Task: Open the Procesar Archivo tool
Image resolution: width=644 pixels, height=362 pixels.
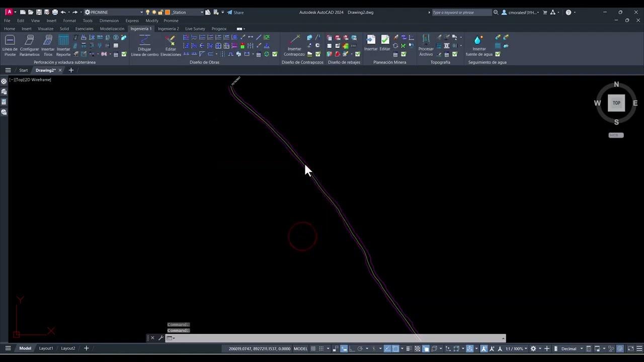Action: click(x=426, y=45)
